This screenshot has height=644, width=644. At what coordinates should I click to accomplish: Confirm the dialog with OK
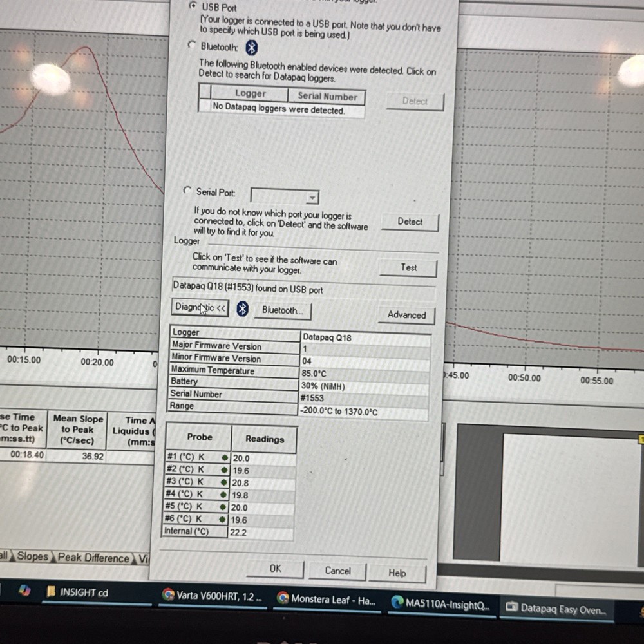click(275, 569)
